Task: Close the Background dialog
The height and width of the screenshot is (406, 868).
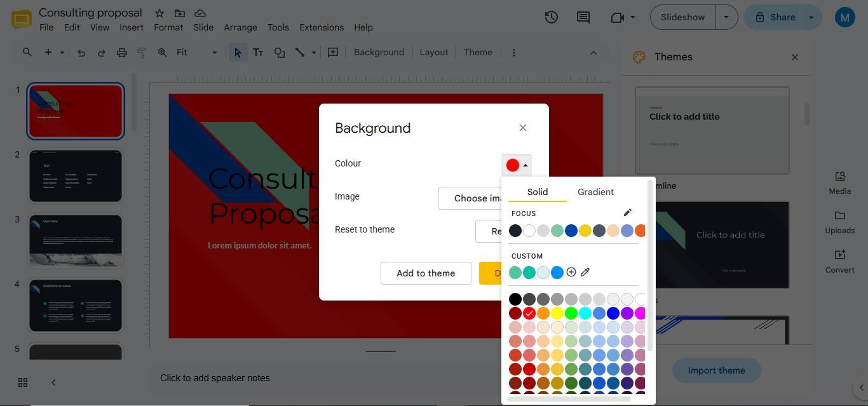Action: 523,128
